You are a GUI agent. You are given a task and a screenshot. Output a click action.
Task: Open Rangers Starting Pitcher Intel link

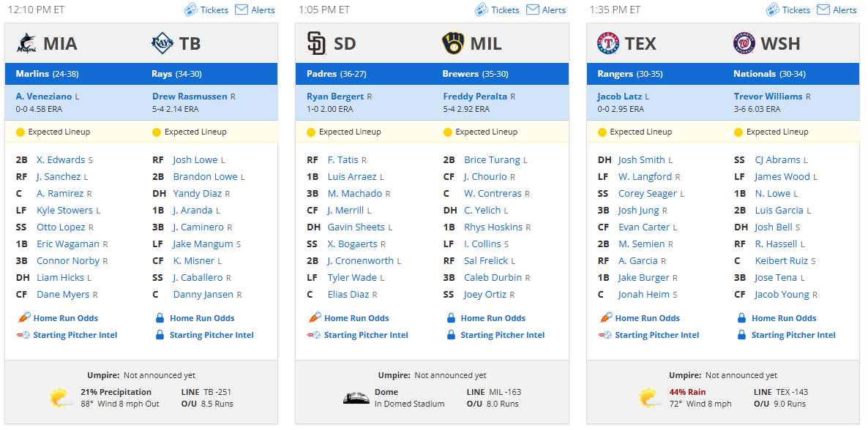656,335
